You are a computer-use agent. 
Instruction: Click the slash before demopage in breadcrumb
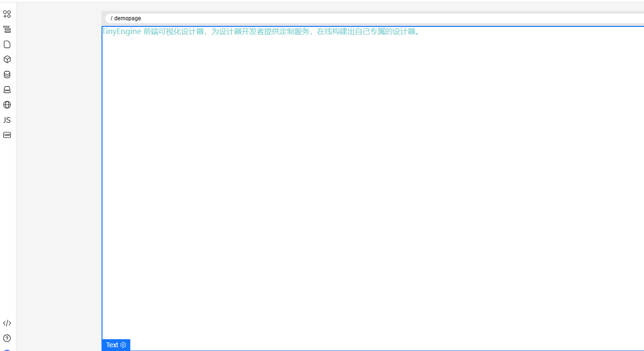(111, 18)
